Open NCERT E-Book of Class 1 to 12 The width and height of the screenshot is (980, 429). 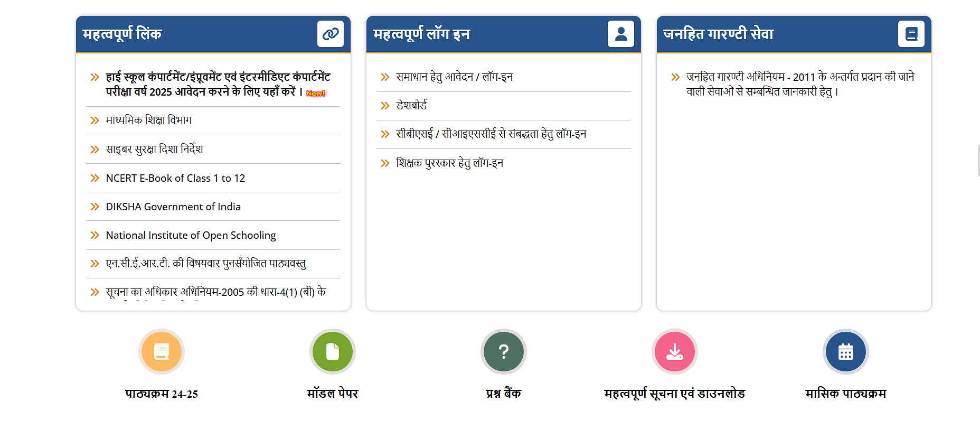tap(175, 178)
